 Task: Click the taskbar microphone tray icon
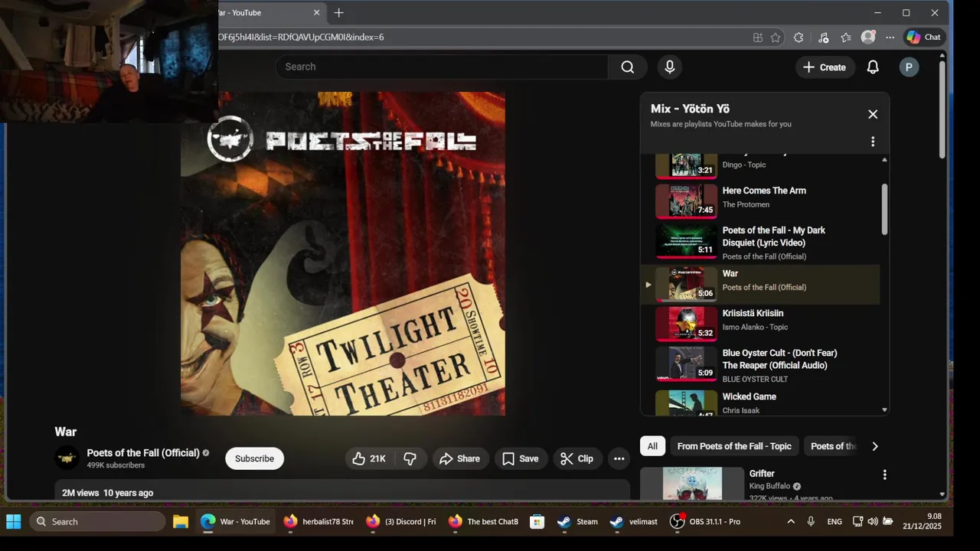(811, 521)
